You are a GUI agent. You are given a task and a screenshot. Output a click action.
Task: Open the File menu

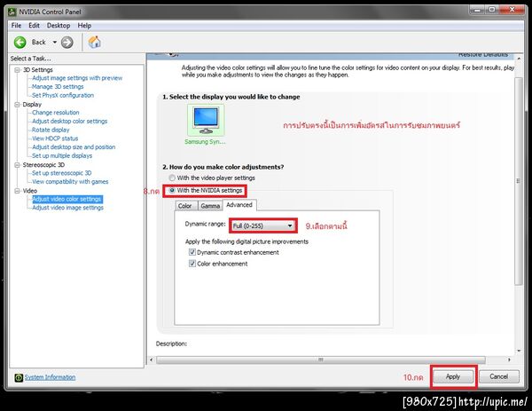tap(16, 26)
